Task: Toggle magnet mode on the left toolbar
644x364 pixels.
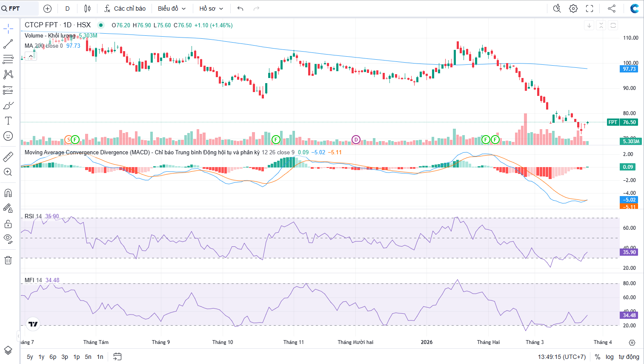Action: click(8, 193)
